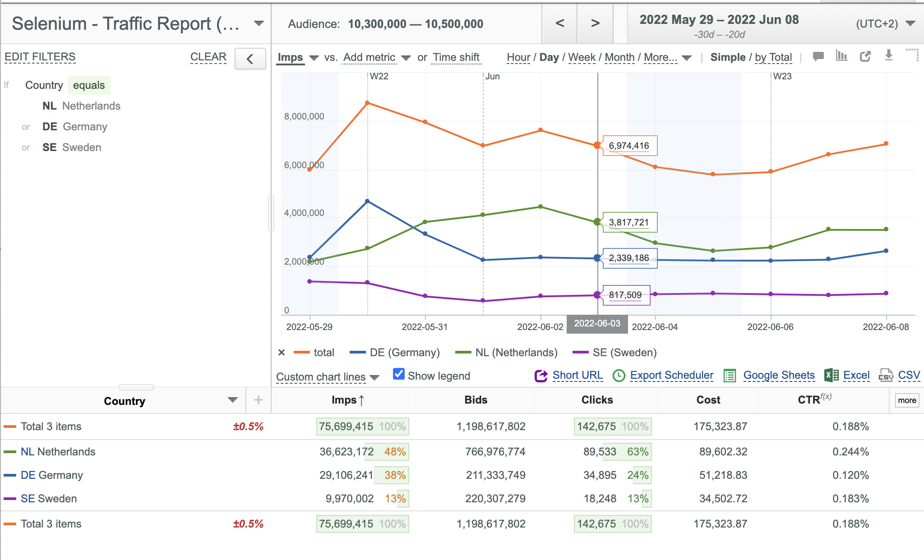The height and width of the screenshot is (560, 924).
Task: Click the download chart icon
Action: pos(888,55)
